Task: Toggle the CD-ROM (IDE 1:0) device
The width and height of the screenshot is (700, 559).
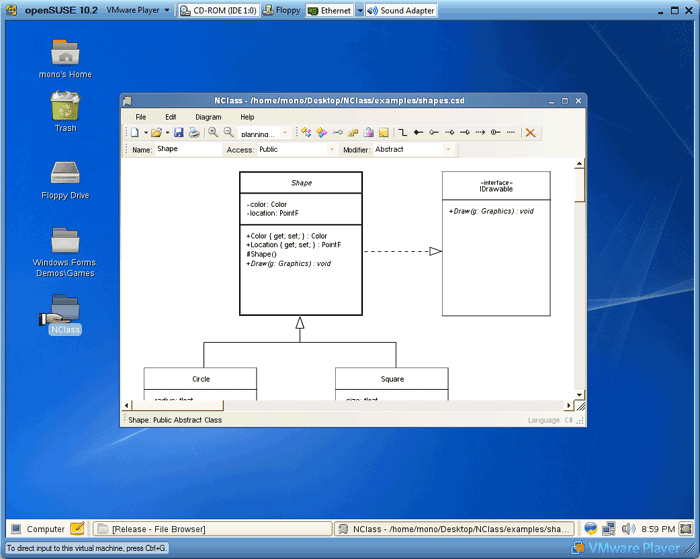Action: [x=218, y=11]
